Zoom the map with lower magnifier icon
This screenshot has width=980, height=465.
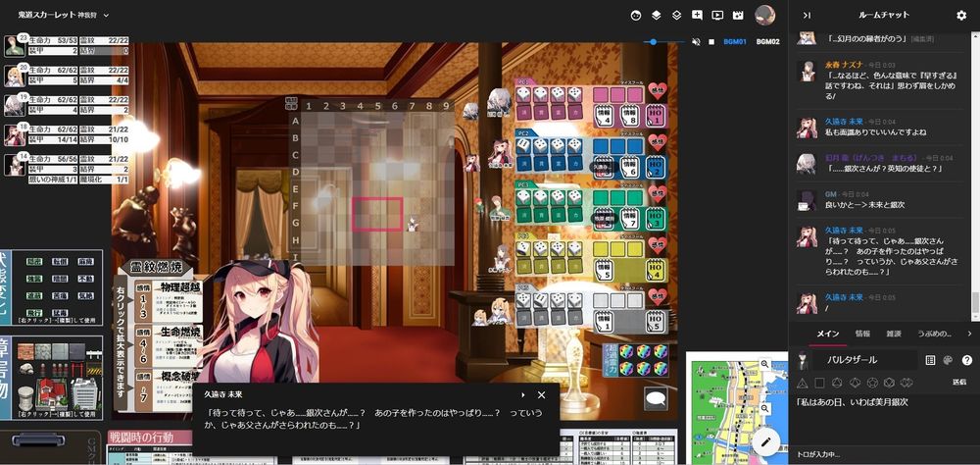coord(764,409)
